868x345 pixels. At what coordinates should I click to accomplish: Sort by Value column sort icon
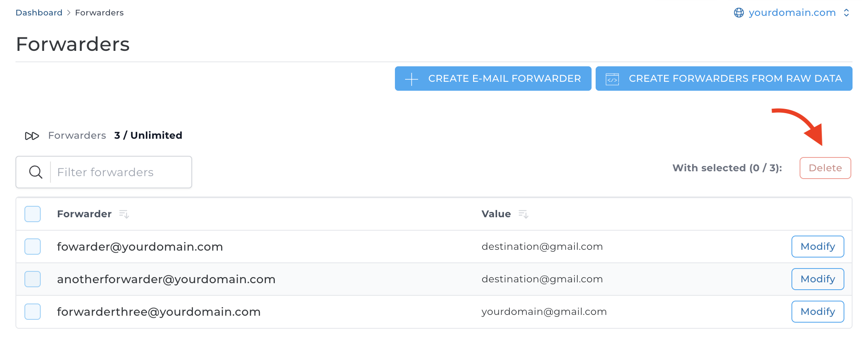tap(523, 214)
